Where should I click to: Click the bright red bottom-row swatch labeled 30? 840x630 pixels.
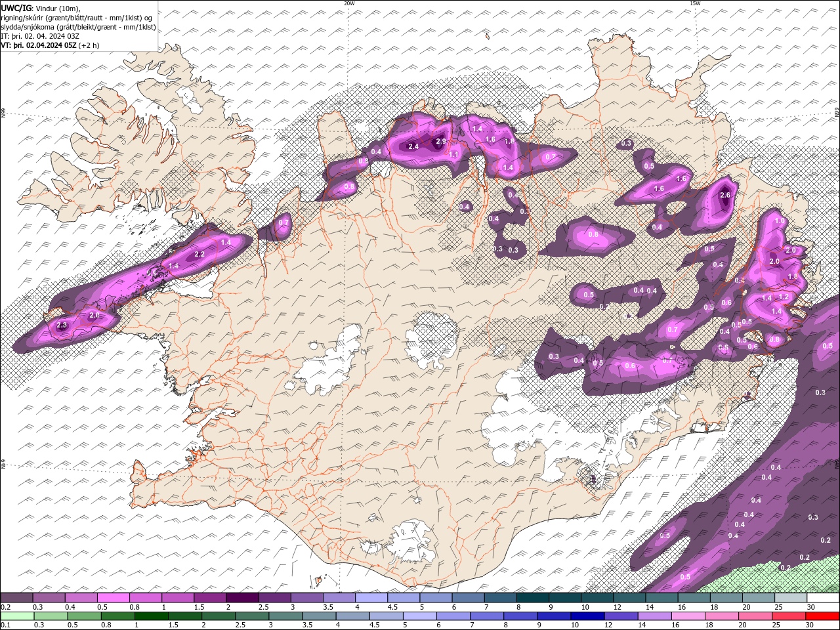[x=822, y=616]
